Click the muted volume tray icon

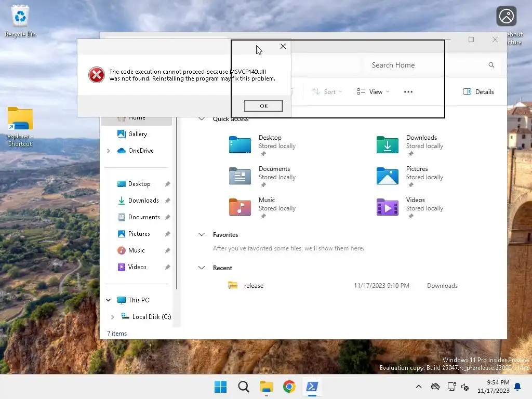pyautogui.click(x=465, y=387)
